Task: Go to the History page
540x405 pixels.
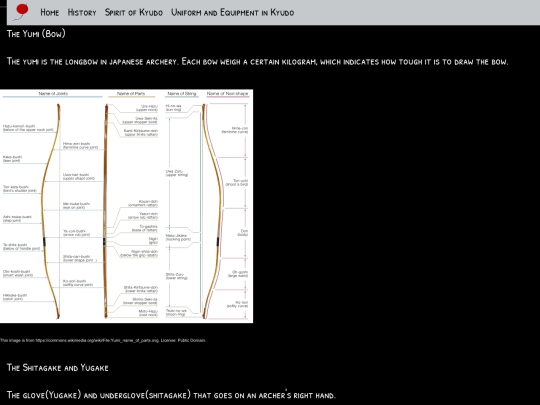Action: click(x=82, y=13)
